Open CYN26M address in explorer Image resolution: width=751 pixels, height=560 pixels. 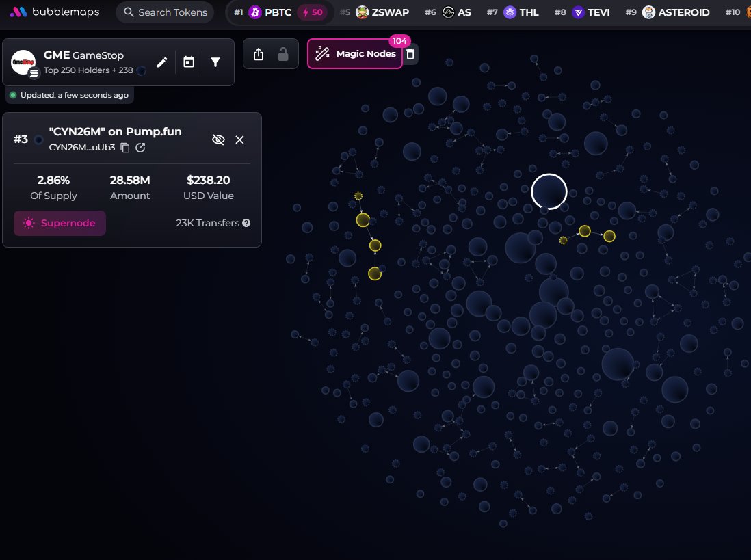coord(140,148)
